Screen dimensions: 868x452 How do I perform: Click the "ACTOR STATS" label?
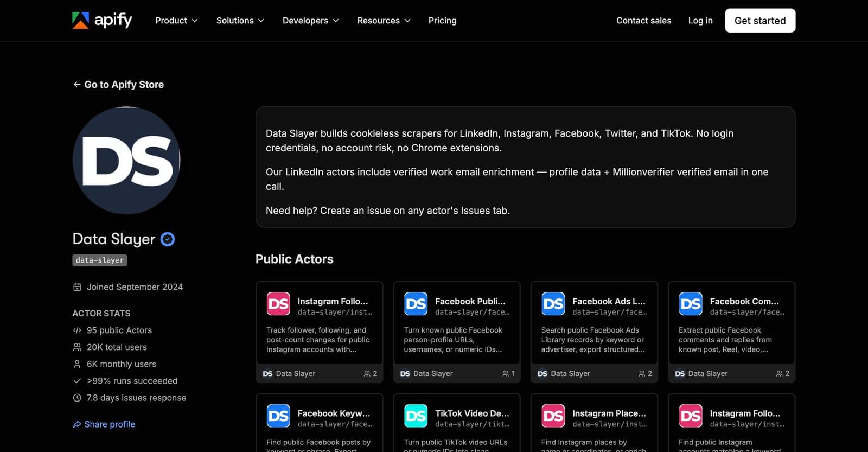[101, 314]
